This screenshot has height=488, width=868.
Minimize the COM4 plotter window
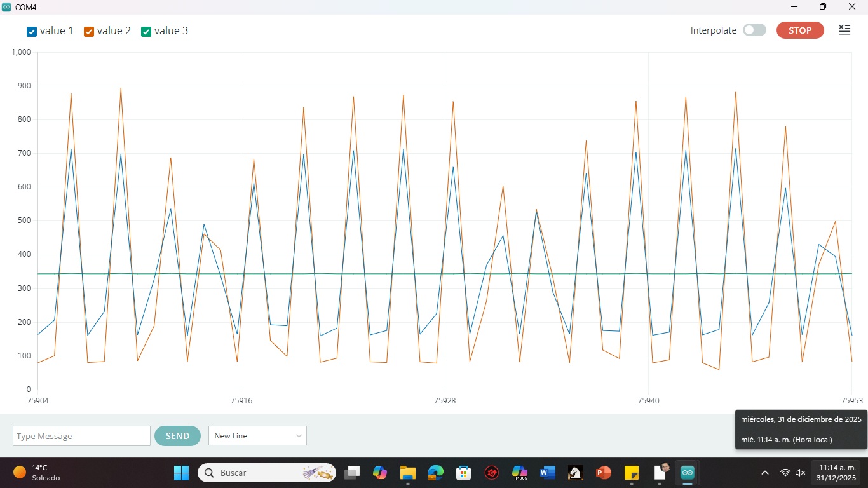tap(794, 6)
